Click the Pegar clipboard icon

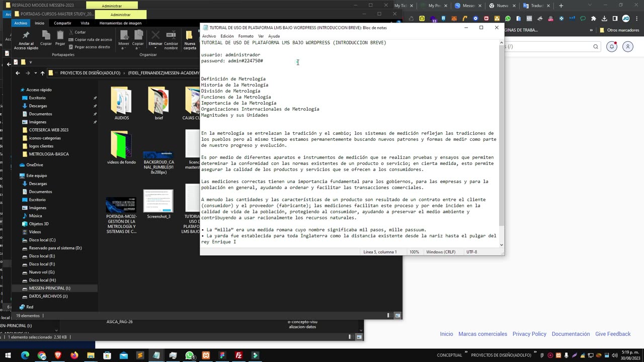point(60,35)
